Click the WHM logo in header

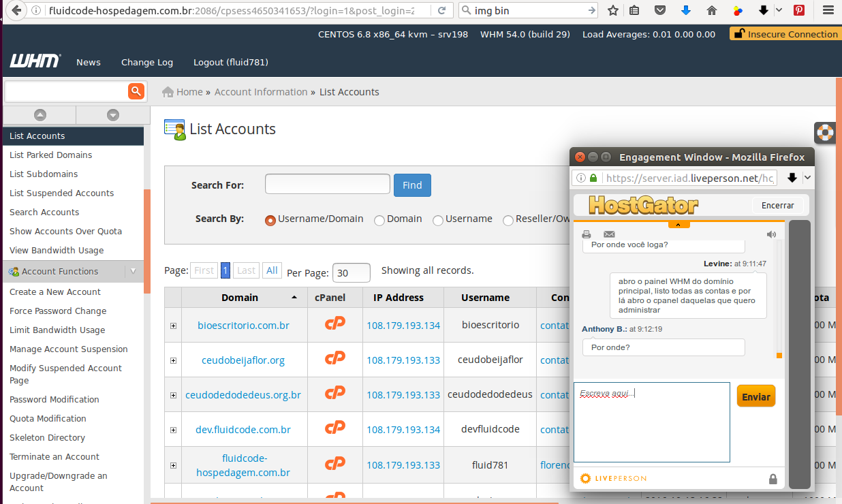click(x=35, y=61)
